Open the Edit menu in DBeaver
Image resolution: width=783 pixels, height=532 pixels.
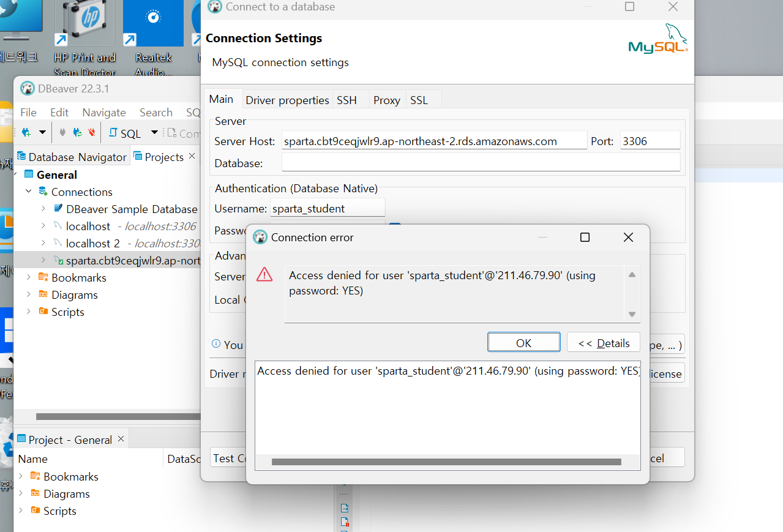tap(59, 113)
